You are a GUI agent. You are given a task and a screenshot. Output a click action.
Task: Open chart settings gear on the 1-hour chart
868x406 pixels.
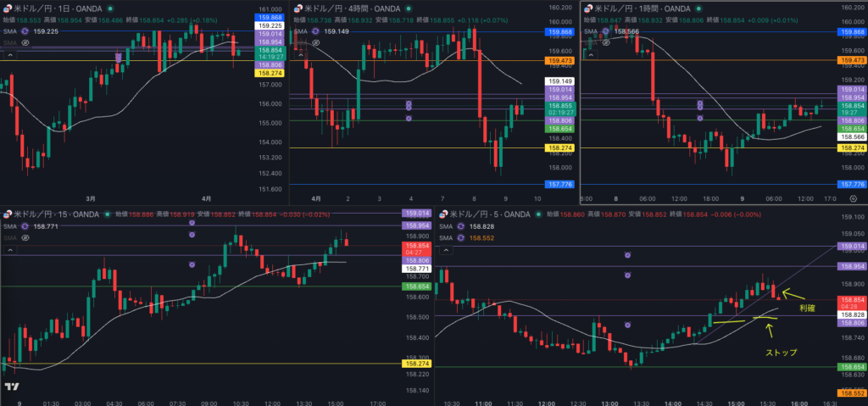(x=852, y=197)
